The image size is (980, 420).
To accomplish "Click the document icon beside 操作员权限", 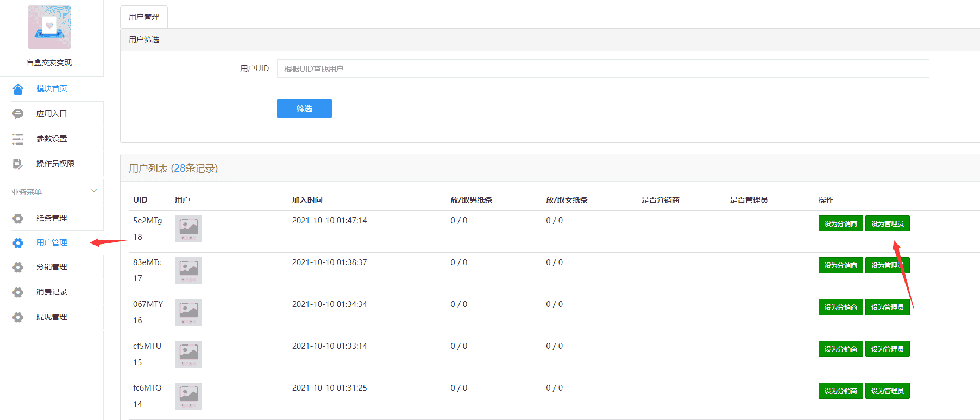I will [x=18, y=164].
